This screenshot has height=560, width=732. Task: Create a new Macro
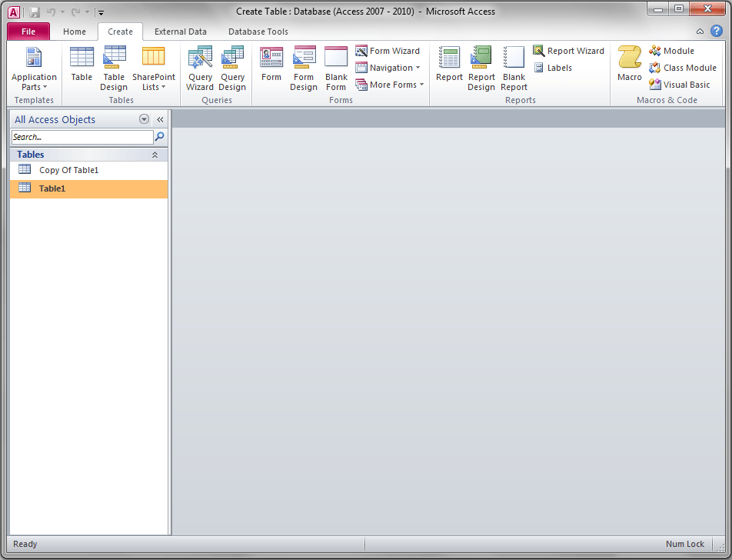(629, 64)
